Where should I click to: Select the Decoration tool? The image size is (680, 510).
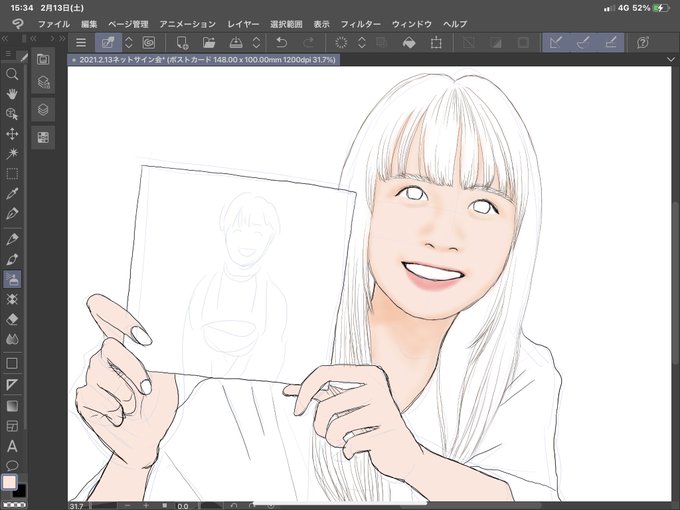pos(12,299)
